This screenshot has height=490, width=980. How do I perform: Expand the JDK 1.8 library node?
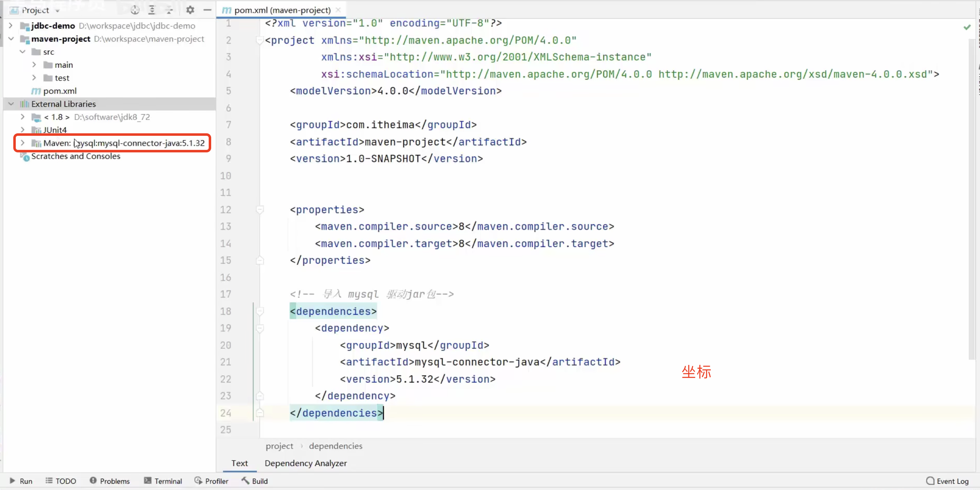(x=22, y=117)
